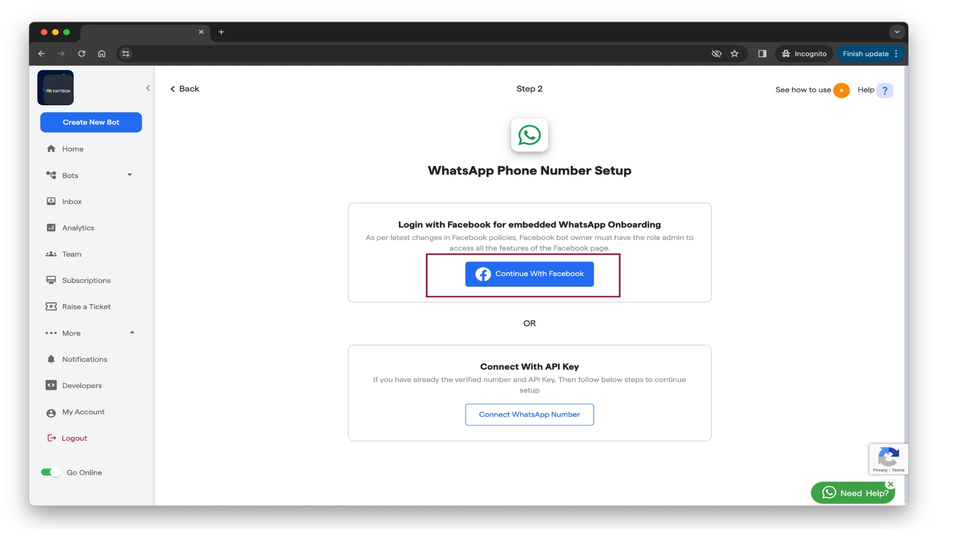Collapse the sidebar with the chevron
Viewport: 968px width, 560px height.
pyautogui.click(x=148, y=88)
